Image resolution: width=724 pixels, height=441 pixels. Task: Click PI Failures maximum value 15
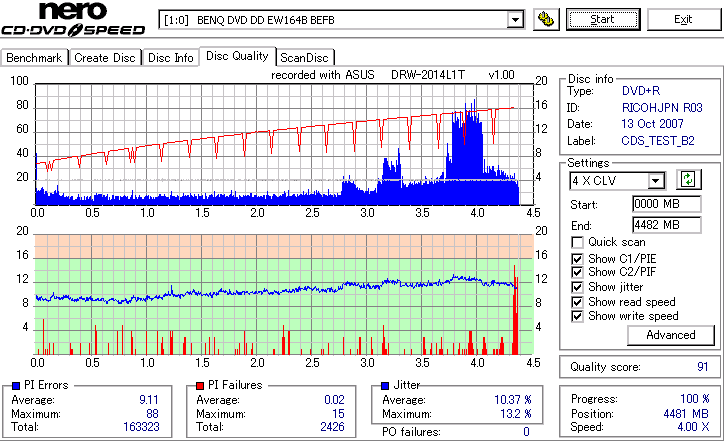(338, 414)
